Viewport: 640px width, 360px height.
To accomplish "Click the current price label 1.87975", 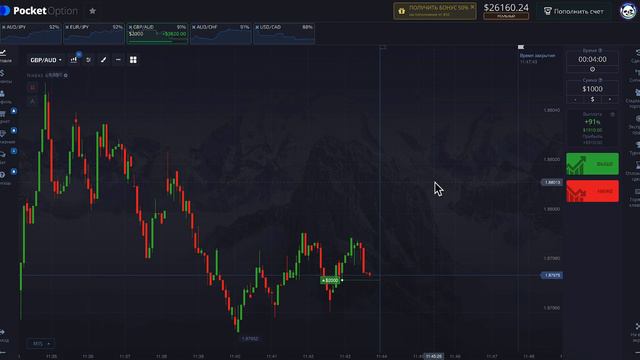I will point(552,276).
